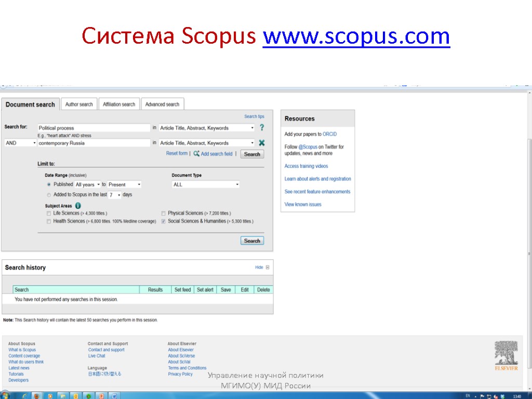Image resolution: width=532 pixels, height=399 pixels.
Task: Open the www.scopus.com hyperlink in title
Action: coord(356,36)
